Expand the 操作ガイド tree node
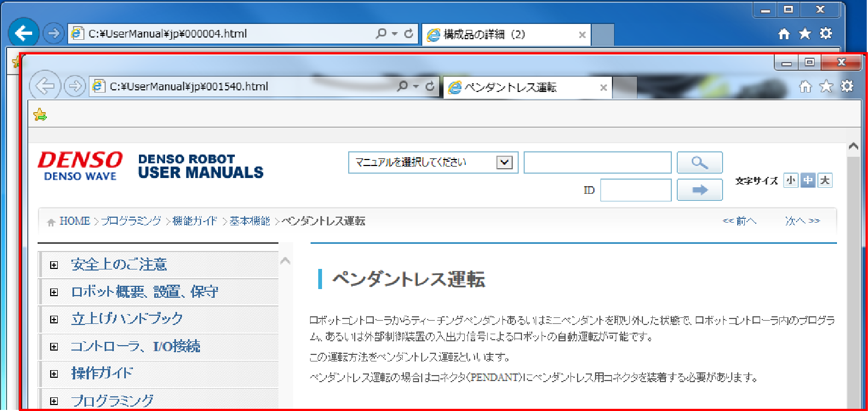 [54, 374]
